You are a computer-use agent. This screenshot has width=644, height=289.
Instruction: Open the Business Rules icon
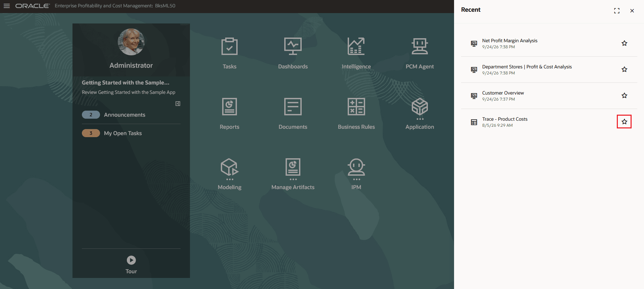tap(356, 107)
